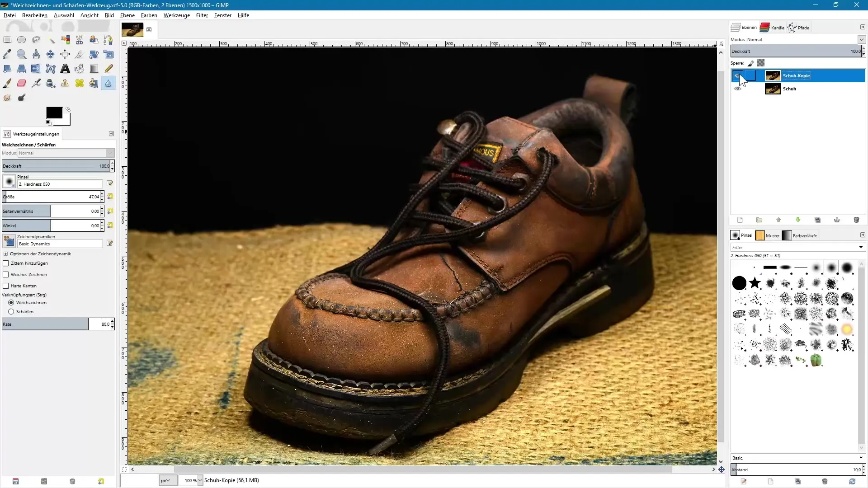Open the Filter menu
The height and width of the screenshot is (488, 868).
(202, 15)
